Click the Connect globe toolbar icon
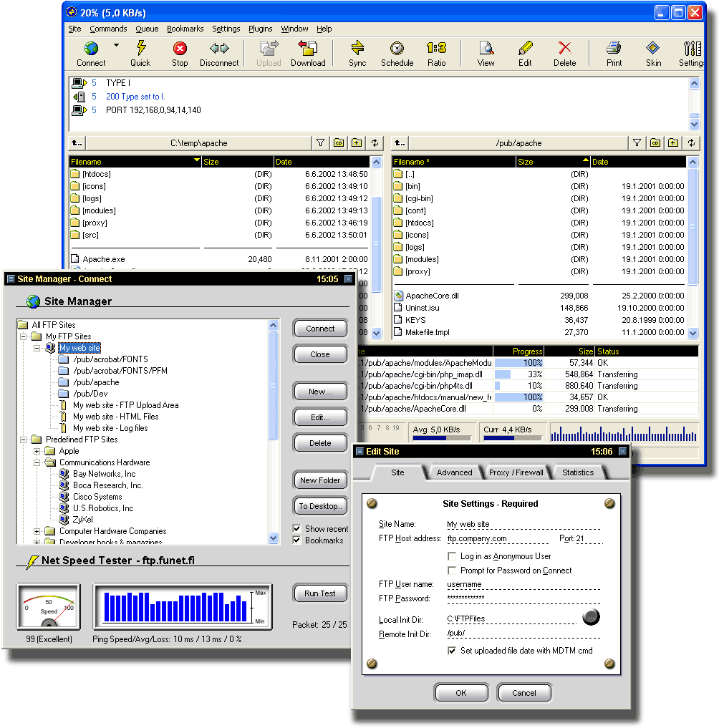Image resolution: width=719 pixels, height=728 pixels. [x=91, y=48]
